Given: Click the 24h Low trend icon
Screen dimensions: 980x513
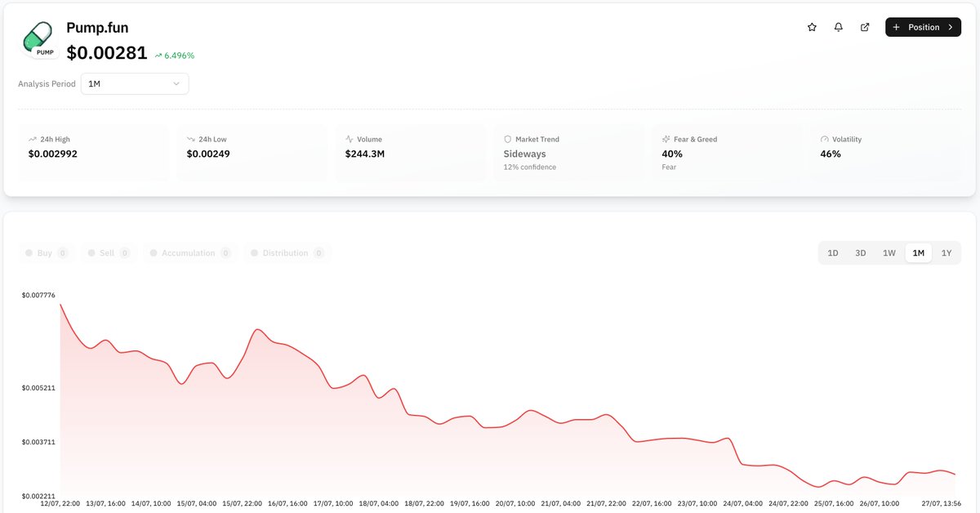Looking at the screenshot, I should 191,140.
